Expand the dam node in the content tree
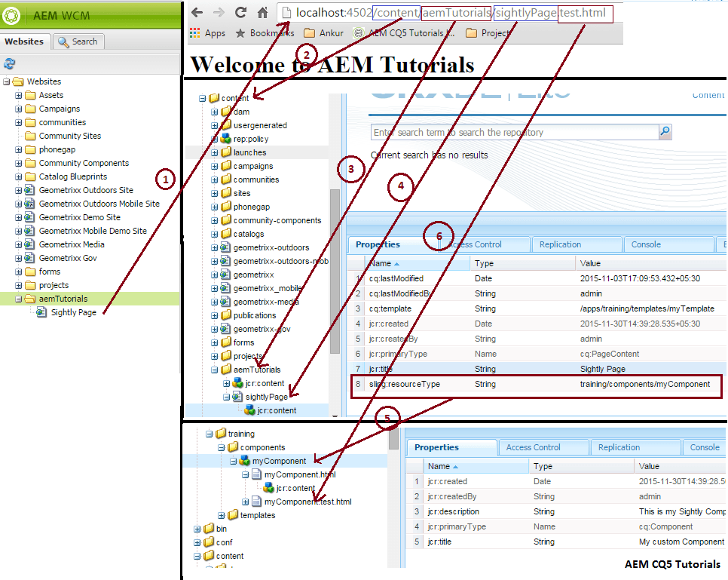Viewport: 728px width, 580px height. 215,111
